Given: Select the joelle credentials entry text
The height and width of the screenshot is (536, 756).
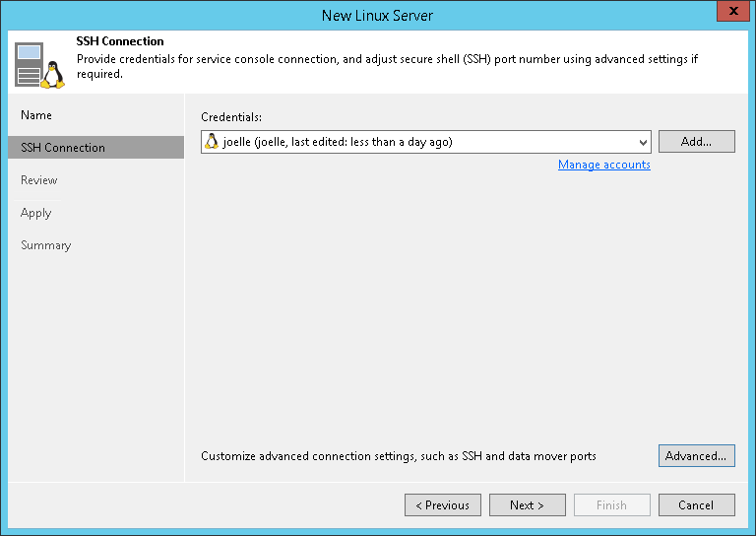Looking at the screenshot, I should click(x=338, y=142).
